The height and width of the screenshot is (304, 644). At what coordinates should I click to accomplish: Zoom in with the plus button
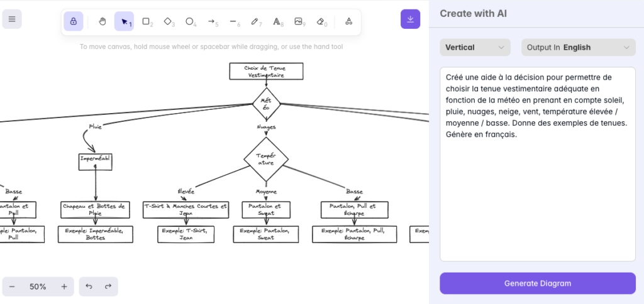click(64, 286)
